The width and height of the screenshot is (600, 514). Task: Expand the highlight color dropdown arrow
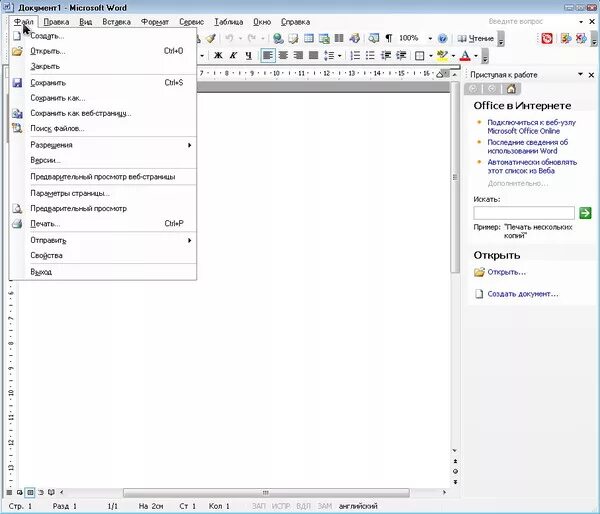click(x=453, y=56)
